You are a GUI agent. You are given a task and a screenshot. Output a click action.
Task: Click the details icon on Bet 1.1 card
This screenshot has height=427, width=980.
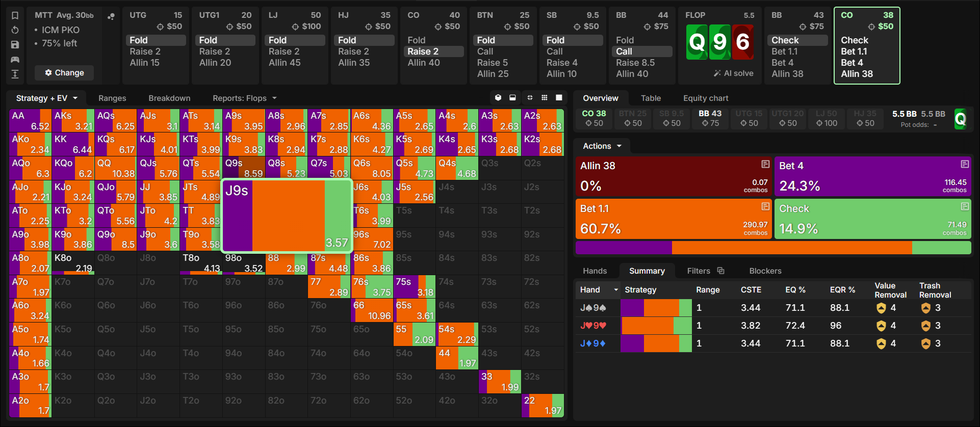pyautogui.click(x=765, y=206)
